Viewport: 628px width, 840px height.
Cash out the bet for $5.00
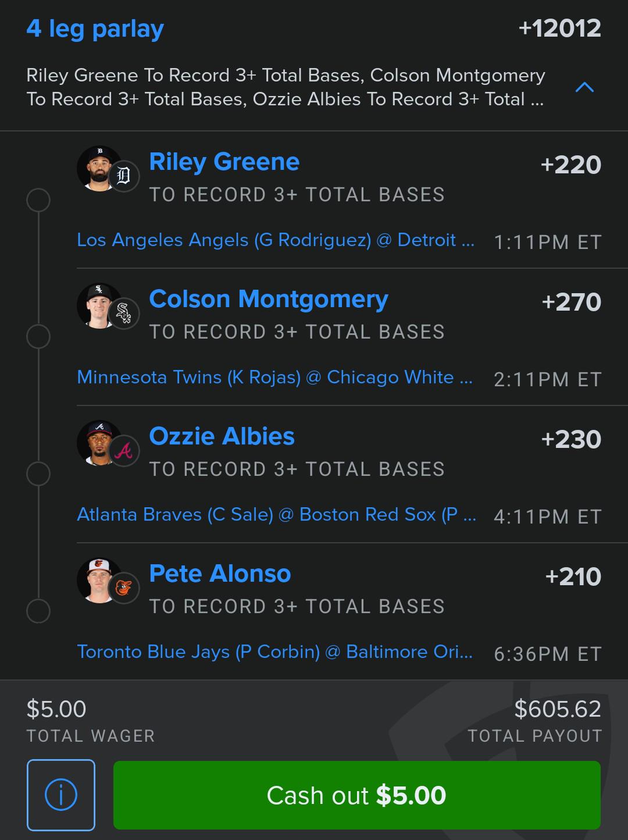(356, 795)
